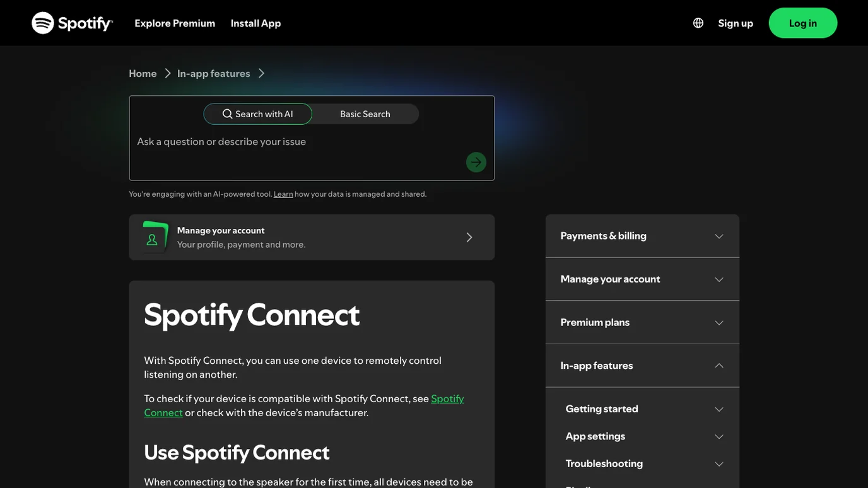Viewport: 868px width, 488px height.
Task: Go to In-app features breadcrumb
Action: (213, 73)
